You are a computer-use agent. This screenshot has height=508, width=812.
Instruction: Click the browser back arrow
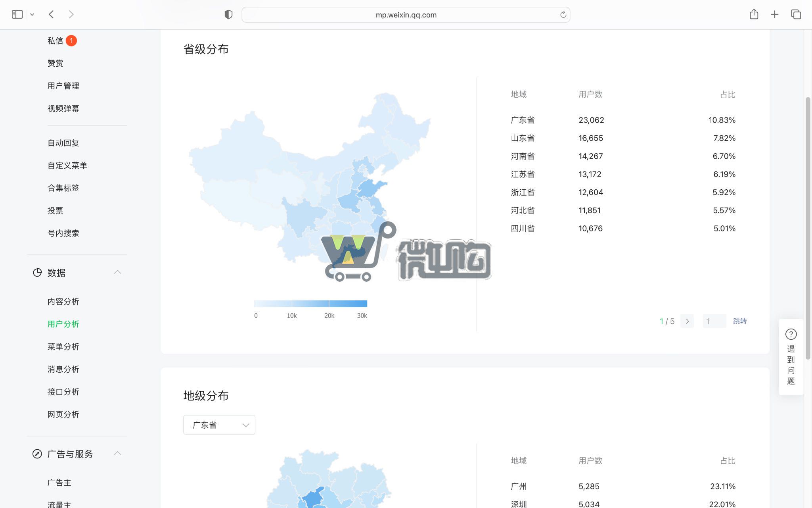click(x=51, y=14)
